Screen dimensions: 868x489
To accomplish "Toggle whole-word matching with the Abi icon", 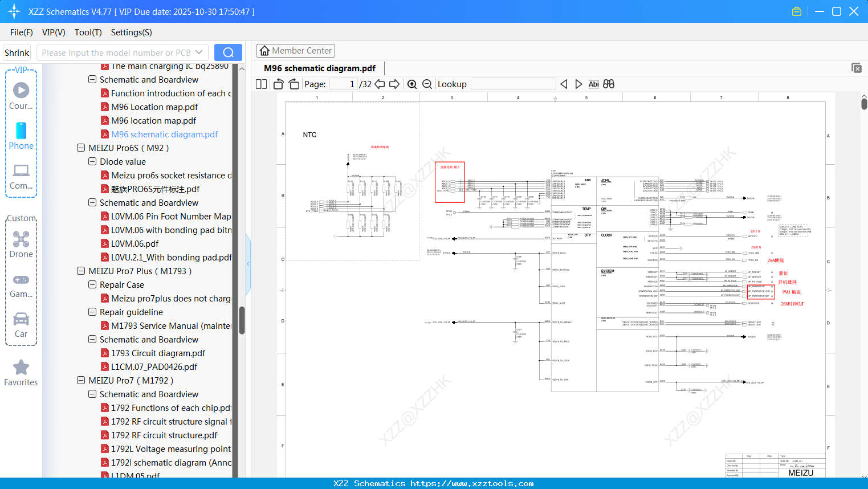I will click(594, 84).
